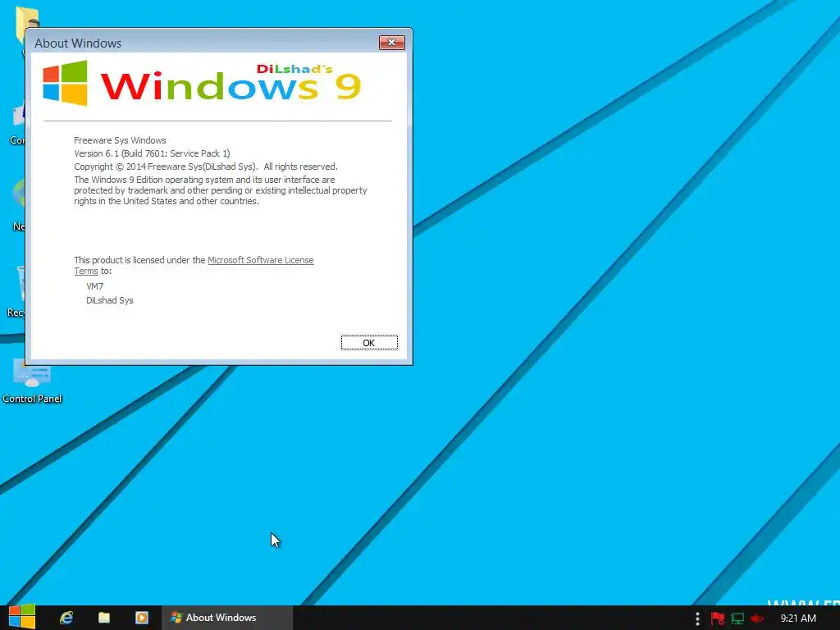Click the 9:21 AM clock

(x=798, y=619)
